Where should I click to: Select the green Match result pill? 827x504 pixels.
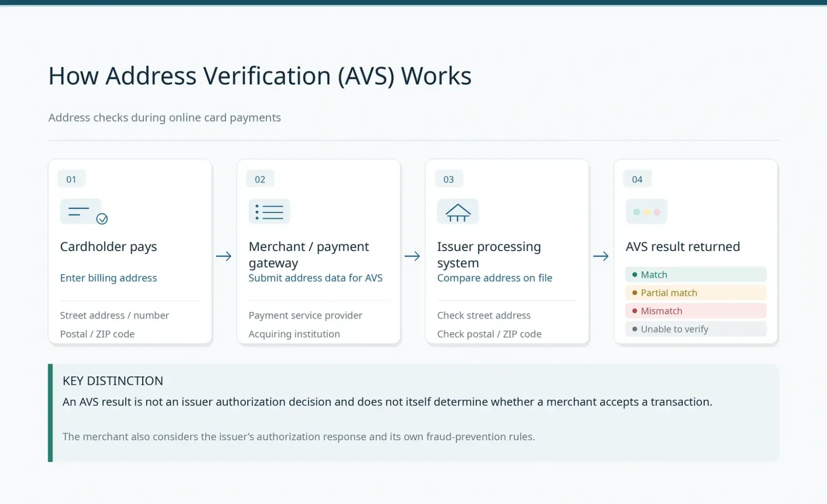(696, 275)
